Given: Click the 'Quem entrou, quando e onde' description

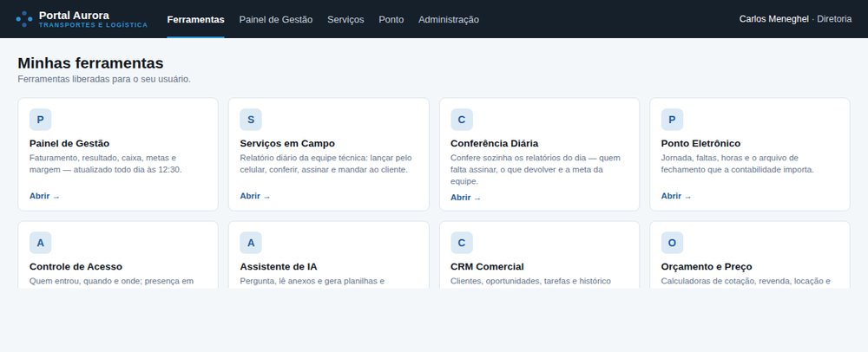Looking at the screenshot, I should [111, 281].
